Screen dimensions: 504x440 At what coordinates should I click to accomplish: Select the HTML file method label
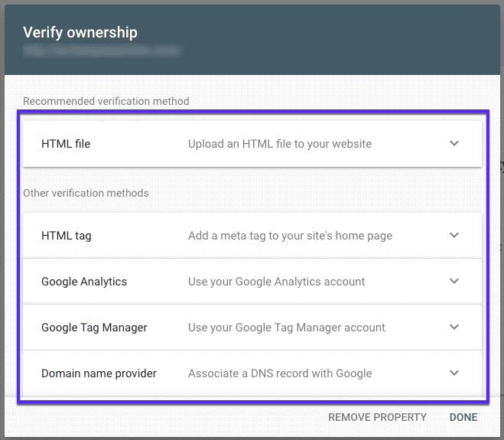pos(66,144)
